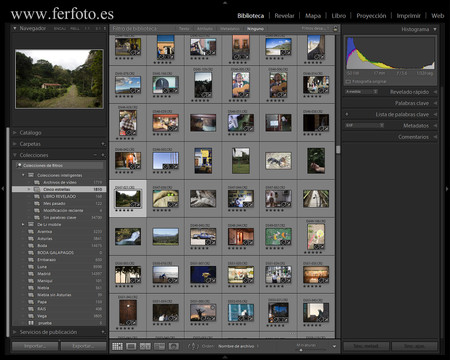The width and height of the screenshot is (450, 360).
Task: Open the Survey view icon
Action: (159, 346)
